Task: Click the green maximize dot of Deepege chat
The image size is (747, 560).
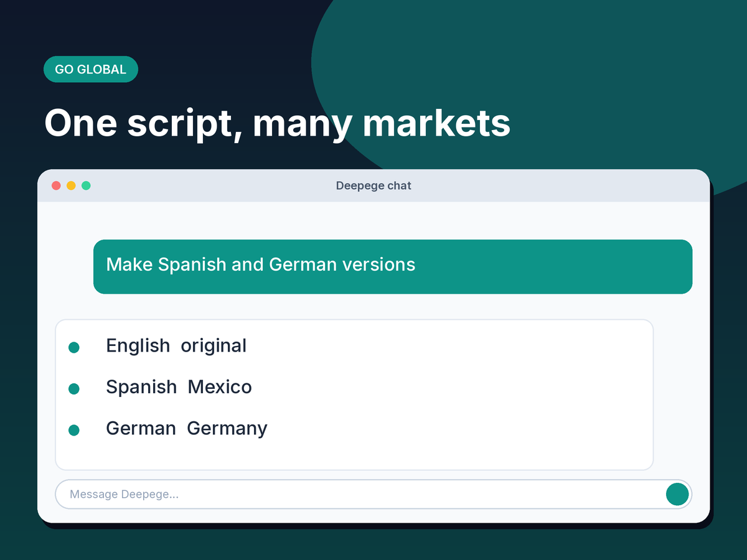Action: point(86,185)
